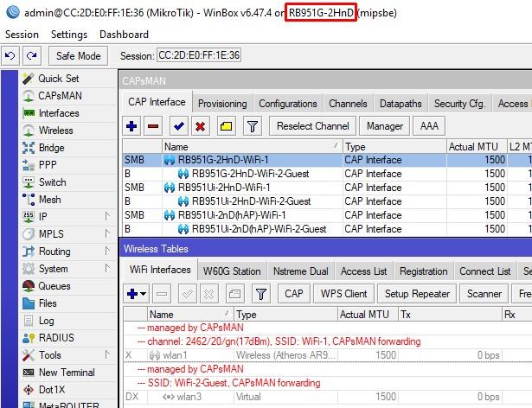Open the add dropdown in Wireless Tables
The image size is (532, 408).
[x=143, y=294]
